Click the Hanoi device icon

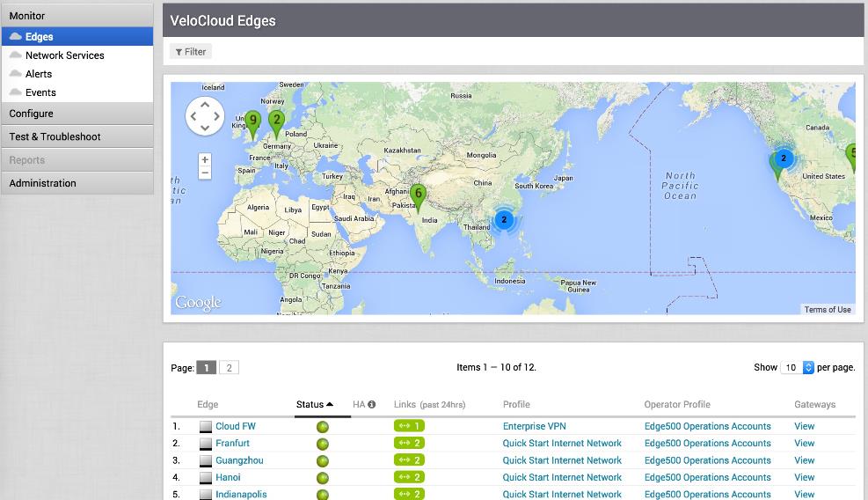point(206,478)
